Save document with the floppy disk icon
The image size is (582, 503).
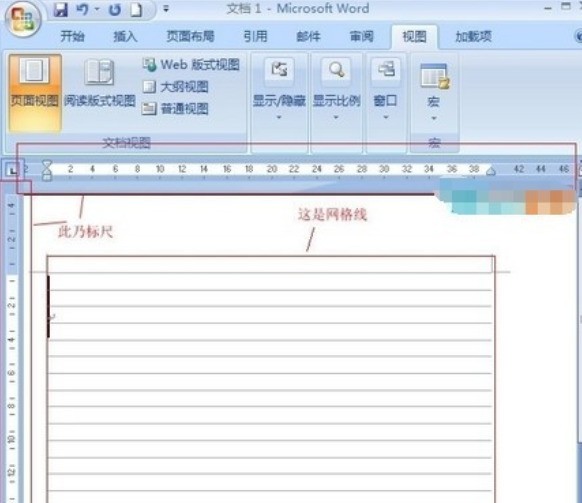(61, 9)
